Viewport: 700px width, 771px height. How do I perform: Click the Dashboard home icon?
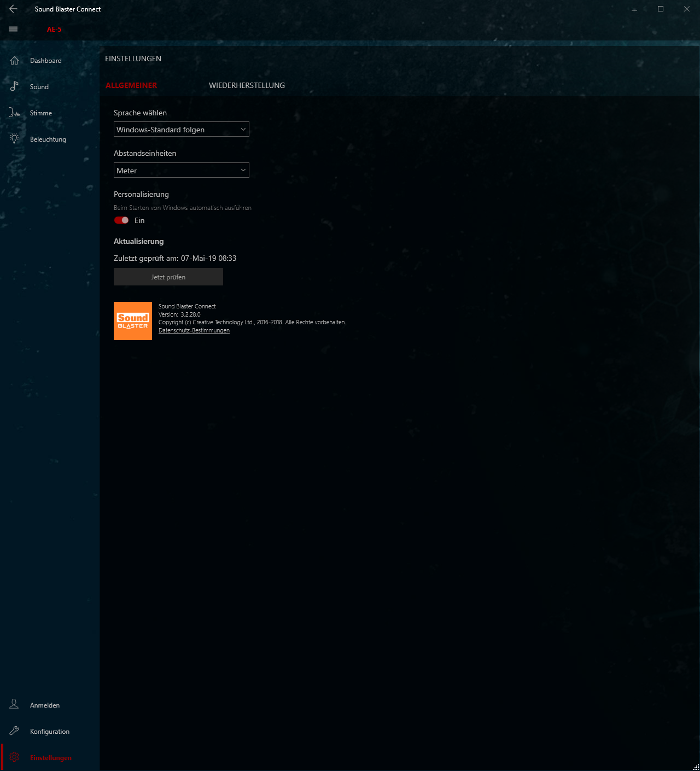point(14,60)
